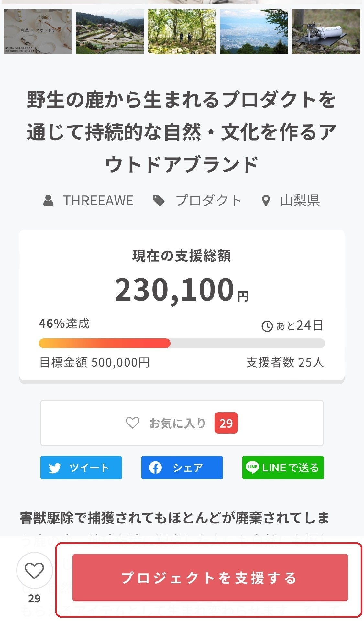Click the location pin beside 山梨県
The image size is (364, 627).
click(x=266, y=201)
